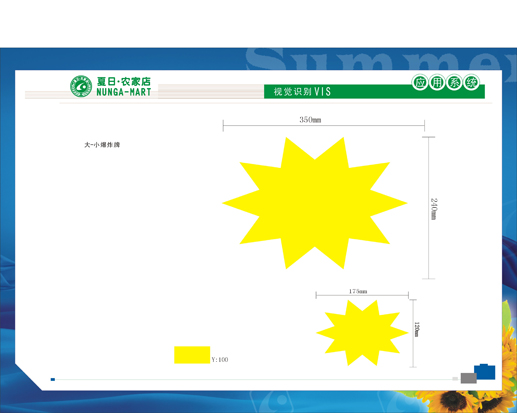
Task: Select the circled 用 character badge
Action: [x=437, y=83]
